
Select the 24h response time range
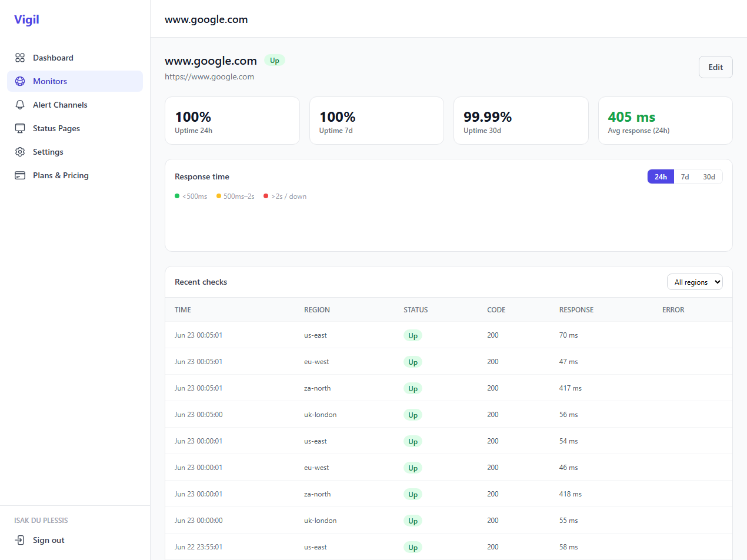tap(661, 176)
